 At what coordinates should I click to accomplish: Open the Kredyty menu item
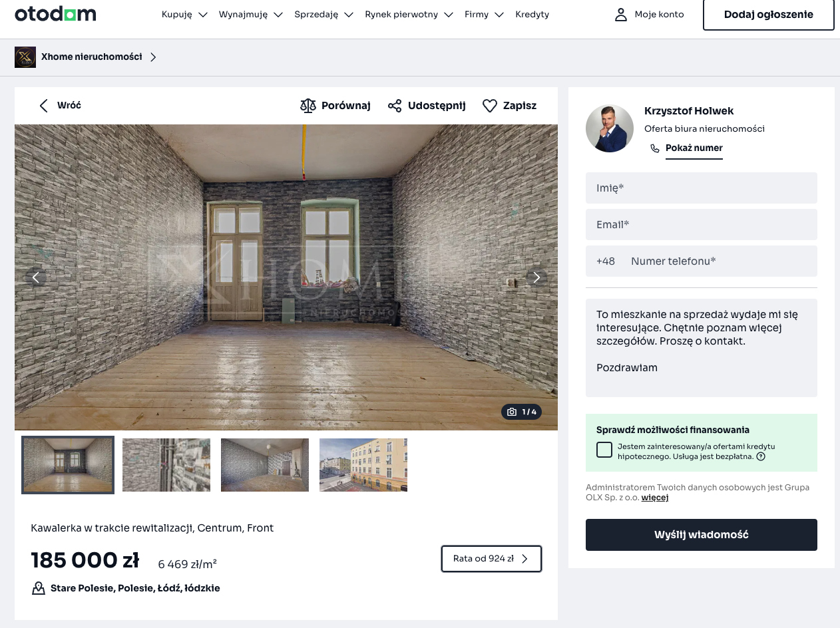coord(532,15)
